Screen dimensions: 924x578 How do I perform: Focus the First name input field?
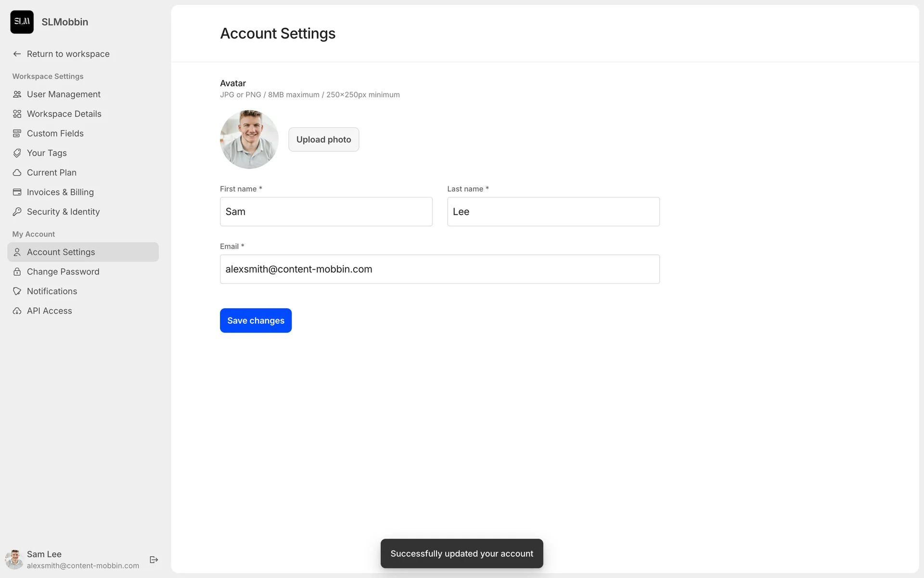coord(326,211)
